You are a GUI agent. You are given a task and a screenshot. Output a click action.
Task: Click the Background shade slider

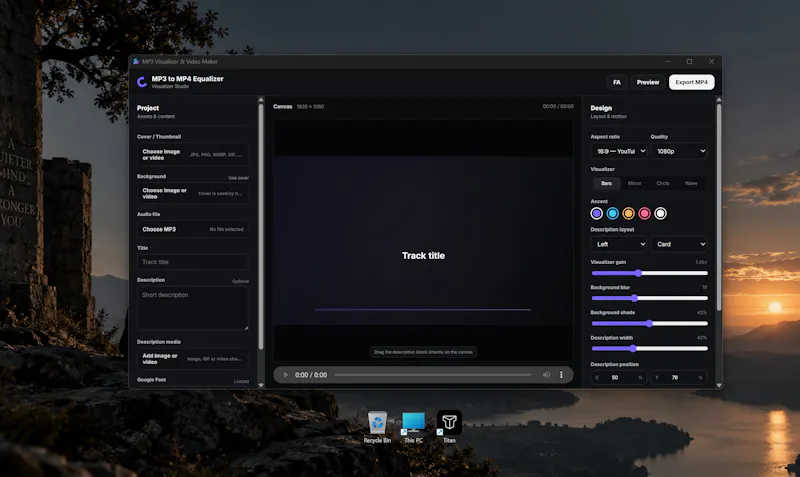click(x=649, y=323)
